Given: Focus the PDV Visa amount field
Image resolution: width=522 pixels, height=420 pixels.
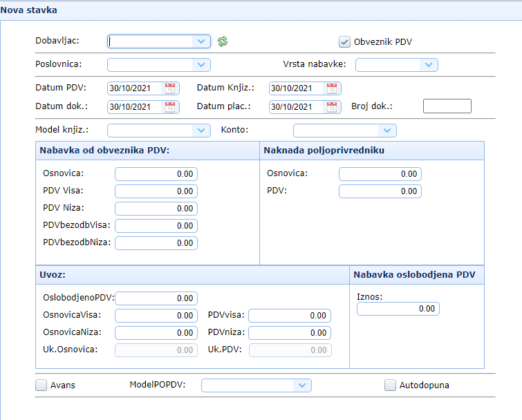Looking at the screenshot, I should (156, 191).
